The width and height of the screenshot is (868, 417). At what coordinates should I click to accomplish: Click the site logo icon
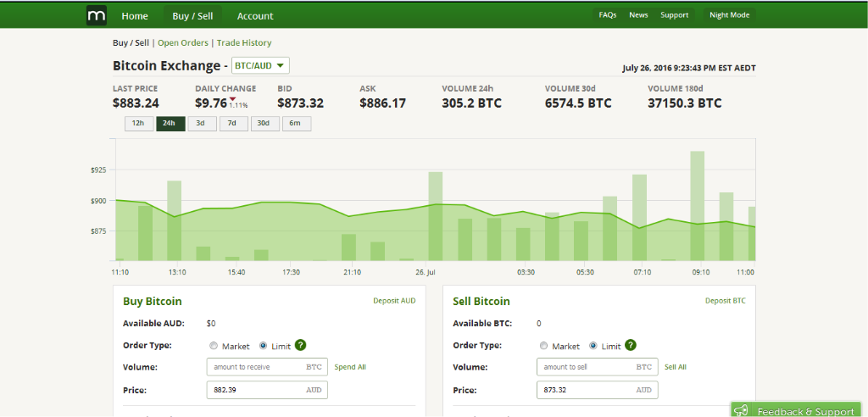tap(97, 15)
